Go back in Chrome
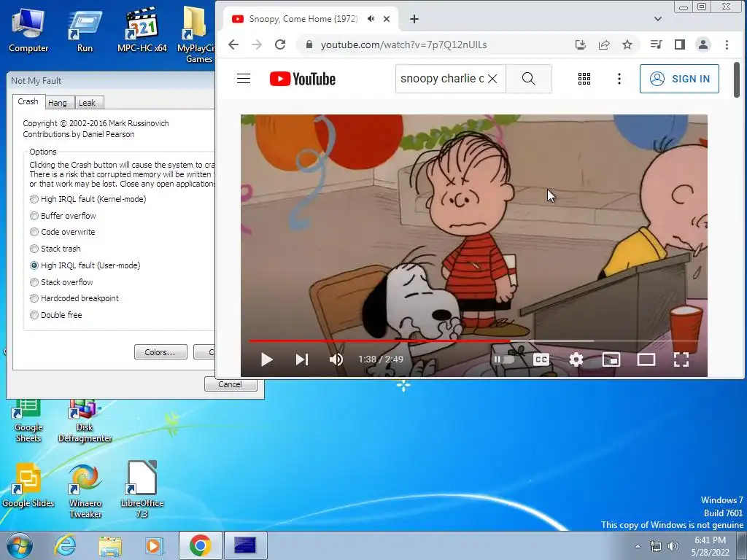This screenshot has height=560, width=747. pyautogui.click(x=233, y=44)
